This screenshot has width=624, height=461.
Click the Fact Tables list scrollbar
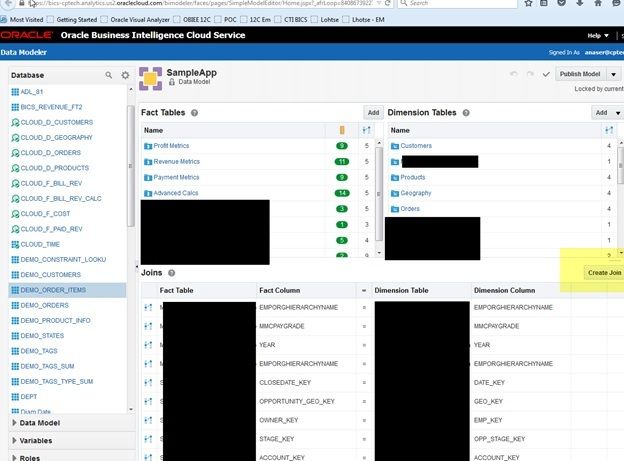click(379, 195)
